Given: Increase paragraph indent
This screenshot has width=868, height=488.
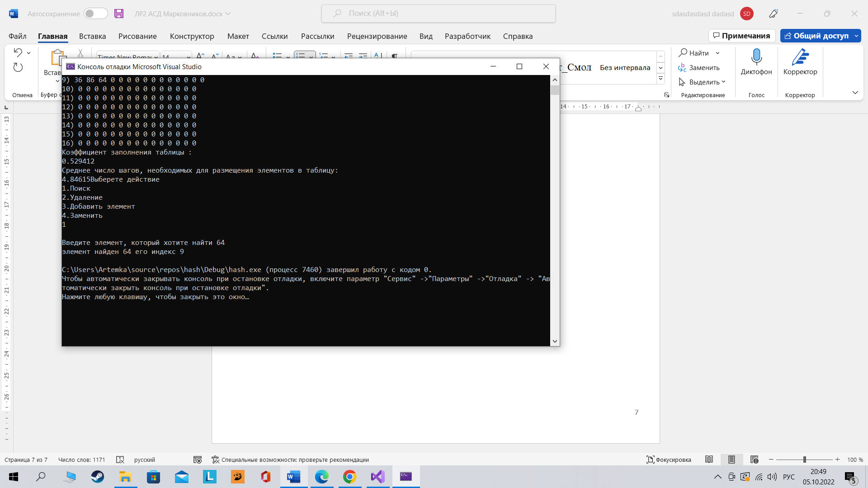Looking at the screenshot, I should coord(363,55).
